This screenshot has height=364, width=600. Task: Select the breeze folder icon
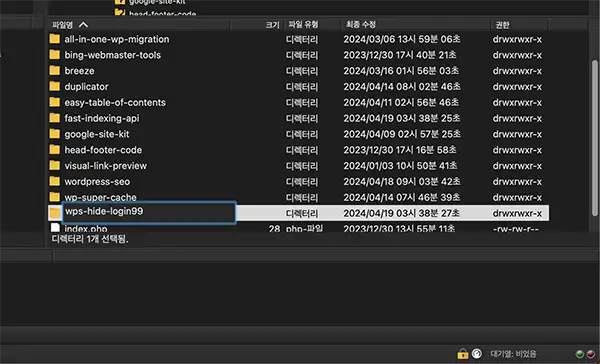pos(55,70)
